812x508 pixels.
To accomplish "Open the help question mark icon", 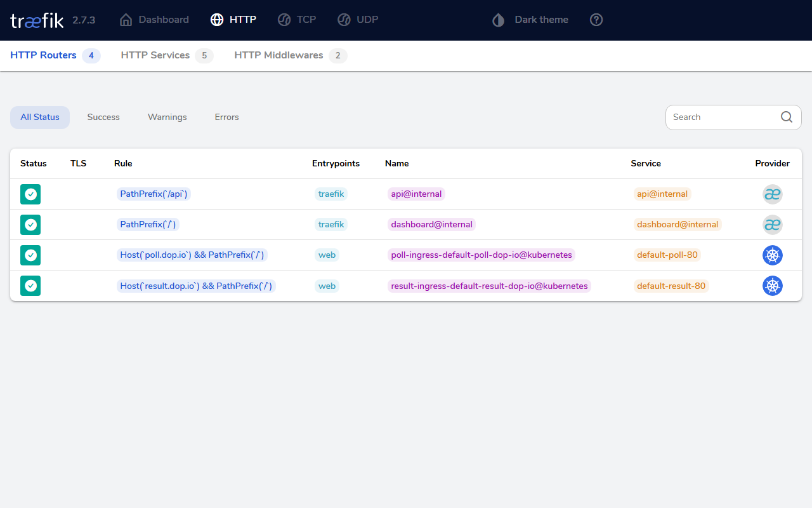I will (596, 20).
